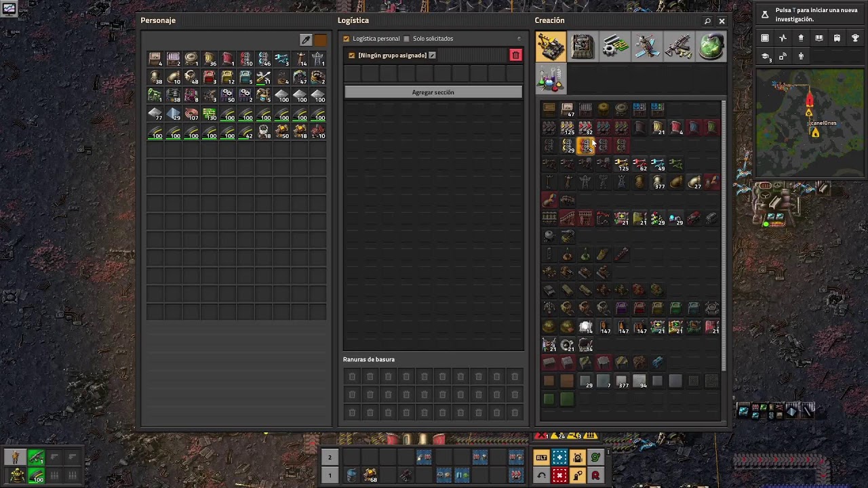
Task: Click the research prompt Pulsa T notification
Action: pos(808,14)
